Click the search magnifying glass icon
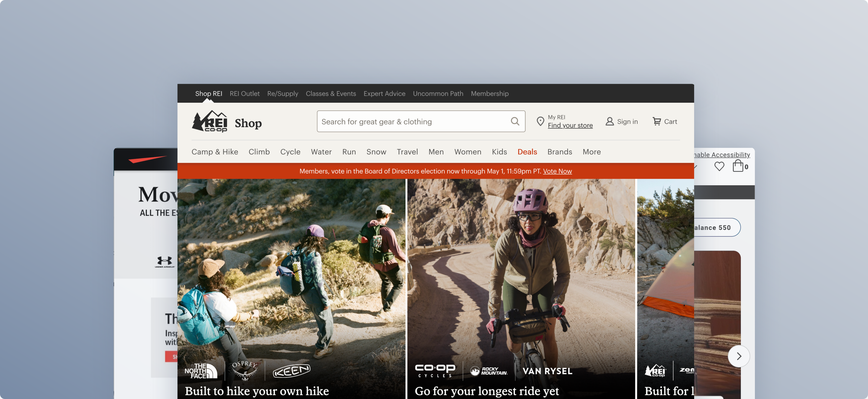 pos(515,121)
